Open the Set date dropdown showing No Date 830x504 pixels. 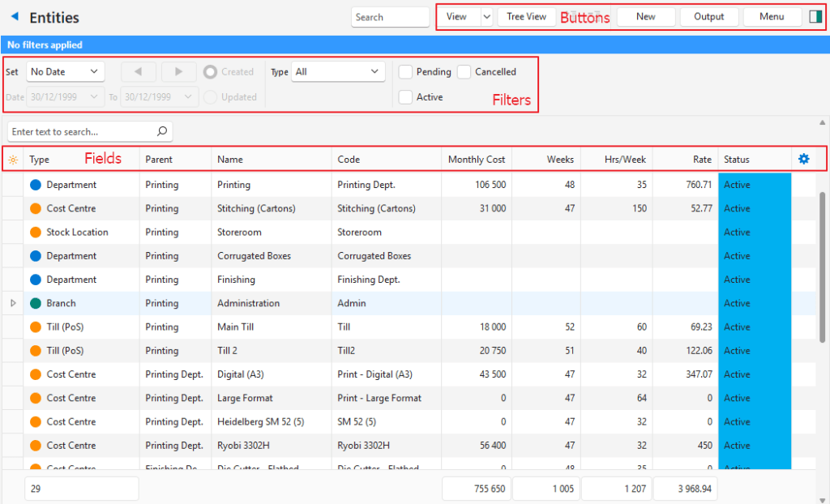click(x=65, y=71)
